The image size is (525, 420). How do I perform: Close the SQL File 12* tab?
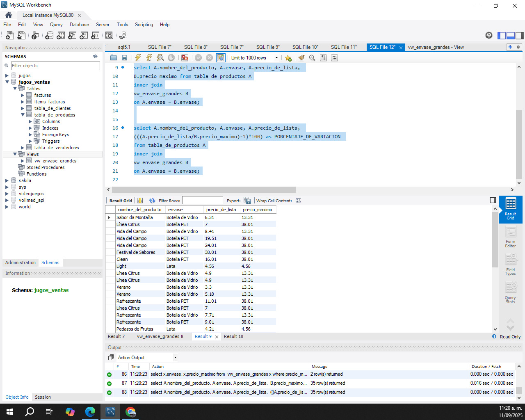click(401, 48)
